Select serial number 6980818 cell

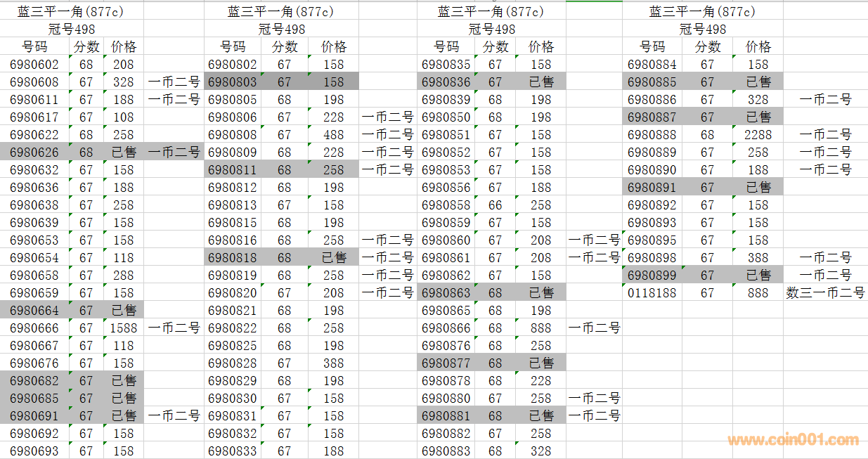pos(233,258)
